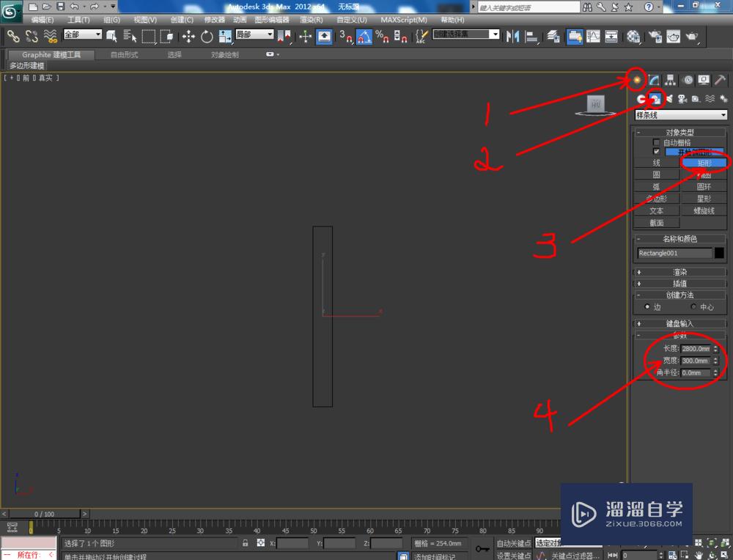This screenshot has width=733, height=560.
Task: Open the Curve Editor icon
Action: tap(593, 36)
